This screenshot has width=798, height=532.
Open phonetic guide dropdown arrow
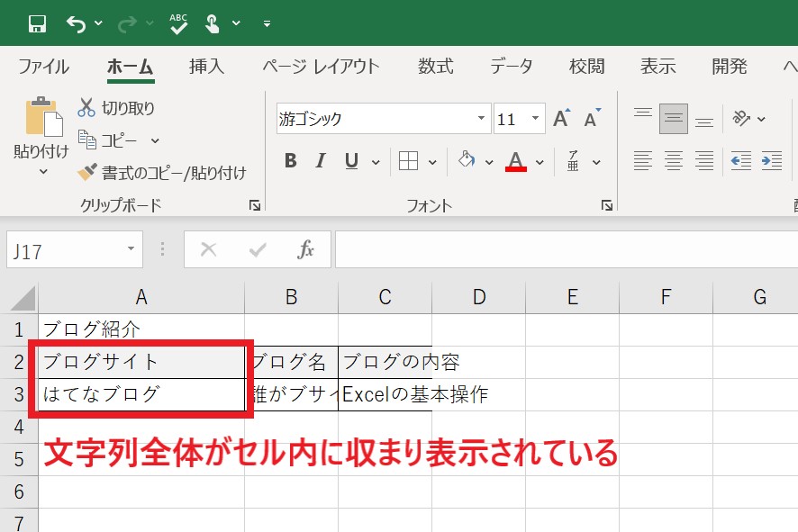coord(596,162)
